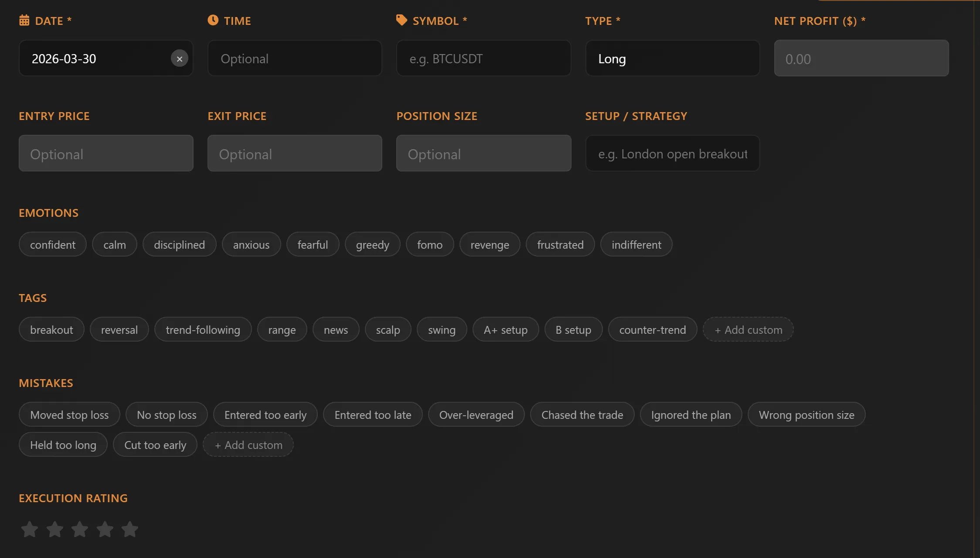This screenshot has width=980, height=558.
Task: Open the Type dropdown showing Long
Action: tap(673, 58)
